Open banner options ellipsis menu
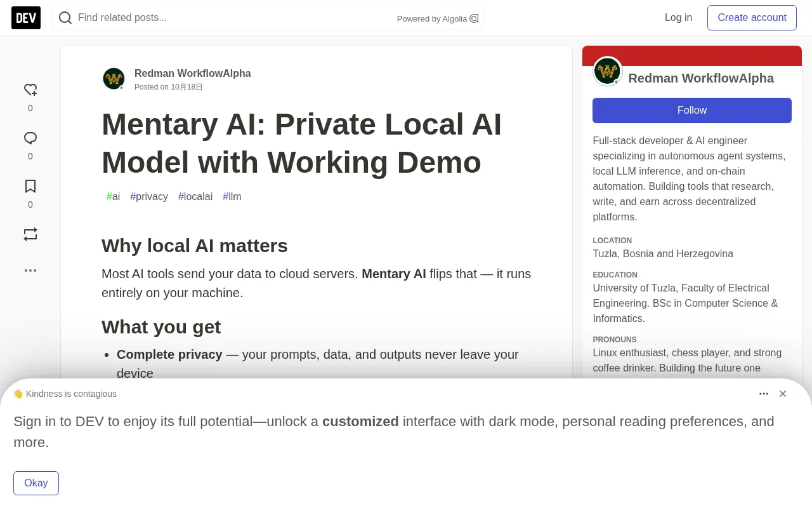Viewport: 812px width, 508px height. [764, 394]
